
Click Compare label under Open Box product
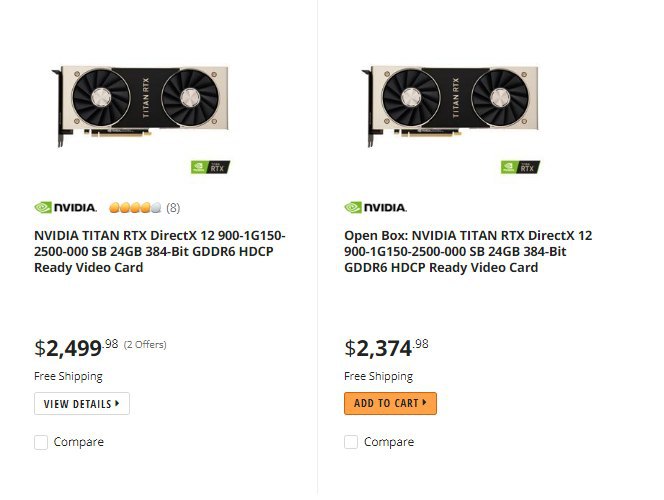coord(389,442)
